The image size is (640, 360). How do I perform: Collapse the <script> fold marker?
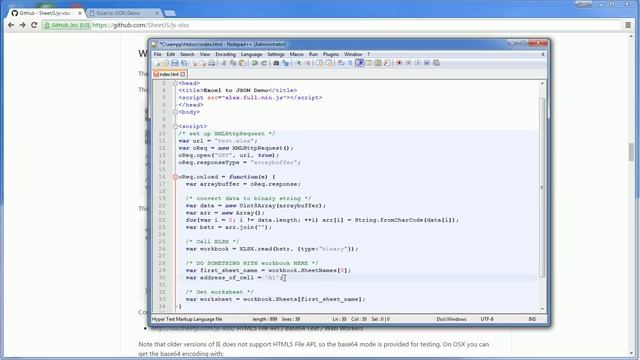175,127
